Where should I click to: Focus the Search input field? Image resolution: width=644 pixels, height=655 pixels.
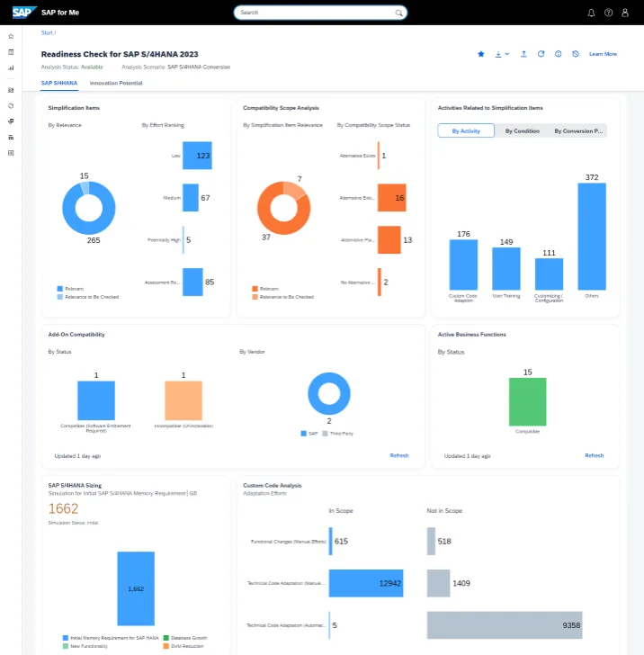point(320,13)
